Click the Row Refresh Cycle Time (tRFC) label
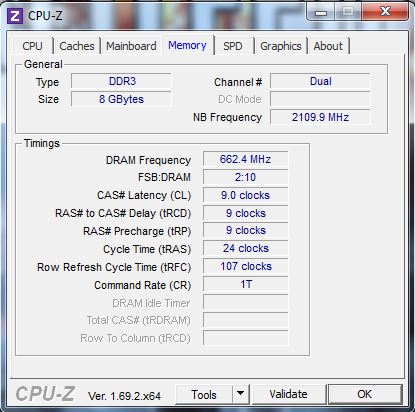 pos(114,267)
